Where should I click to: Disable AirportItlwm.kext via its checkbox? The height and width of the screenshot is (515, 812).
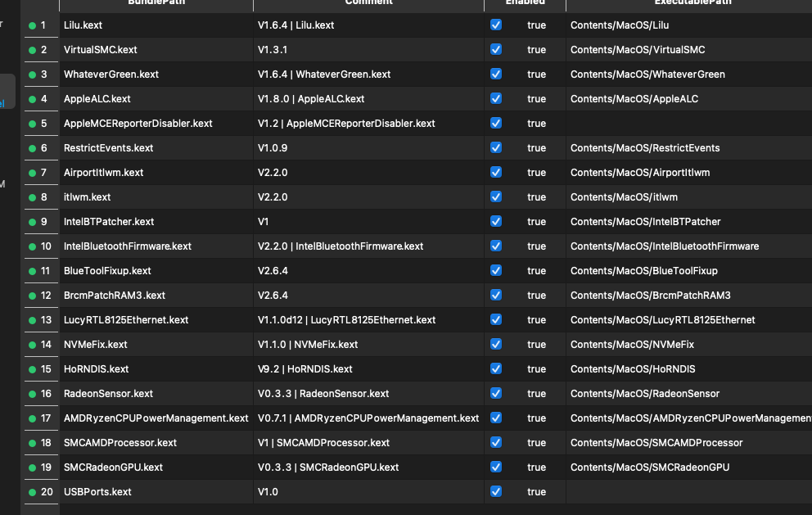point(495,172)
